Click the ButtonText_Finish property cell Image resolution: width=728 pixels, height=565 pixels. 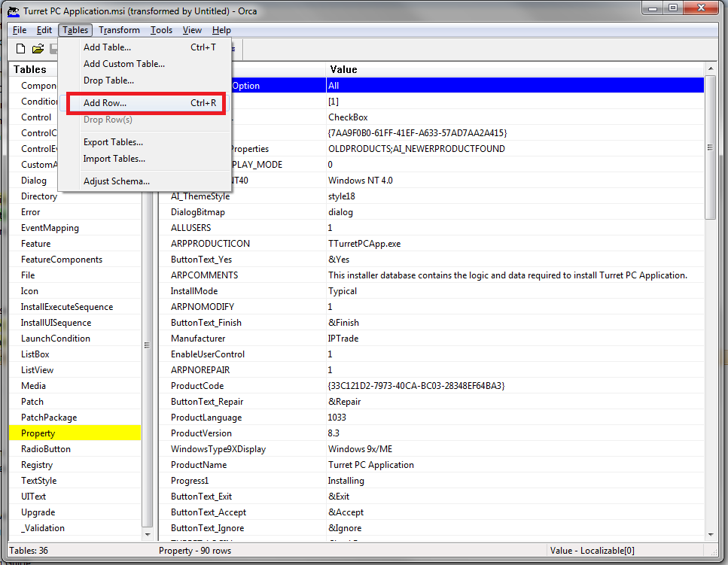click(x=242, y=323)
